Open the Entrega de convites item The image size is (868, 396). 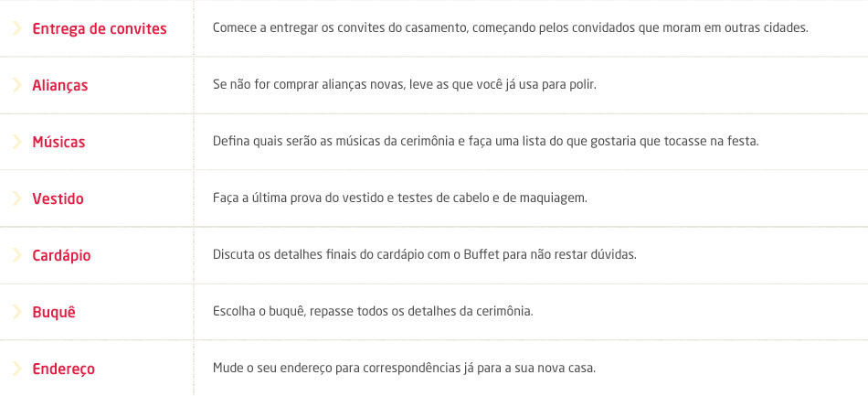99,28
